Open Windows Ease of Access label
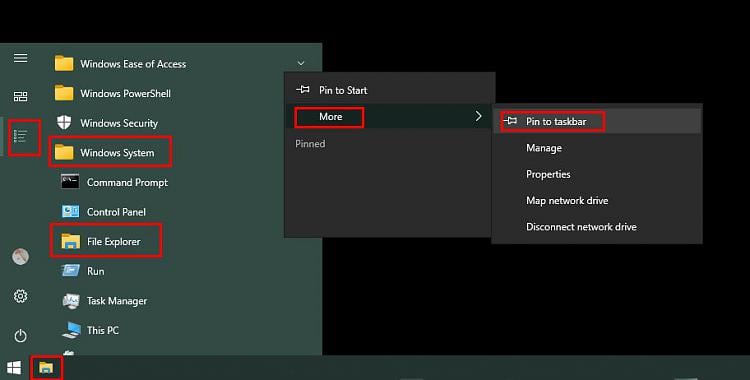The height and width of the screenshot is (380, 750). click(x=133, y=64)
